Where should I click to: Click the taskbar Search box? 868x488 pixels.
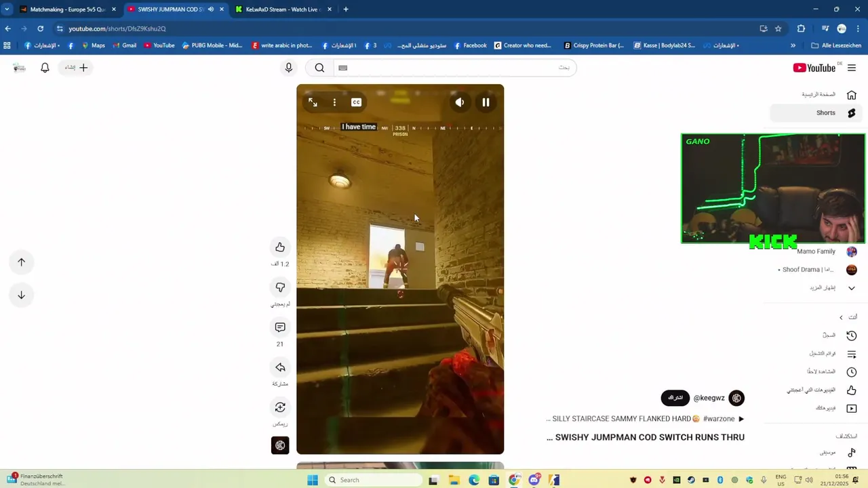point(372,480)
